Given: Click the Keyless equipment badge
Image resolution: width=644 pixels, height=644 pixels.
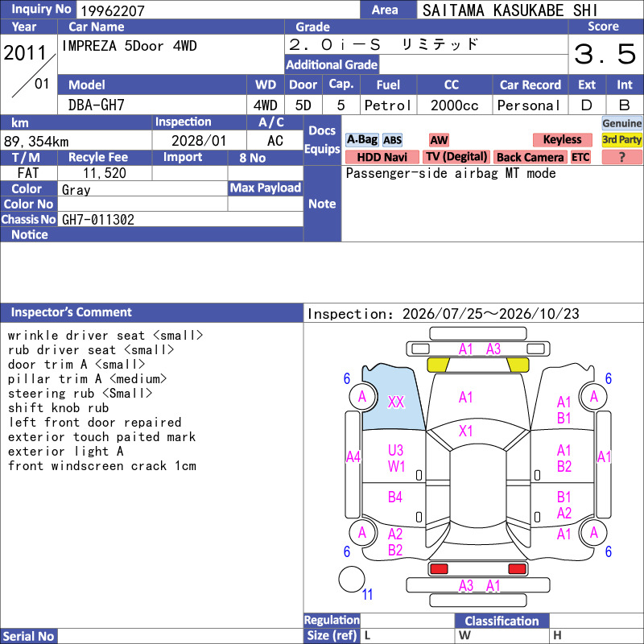Looking at the screenshot, I should click(562, 140).
